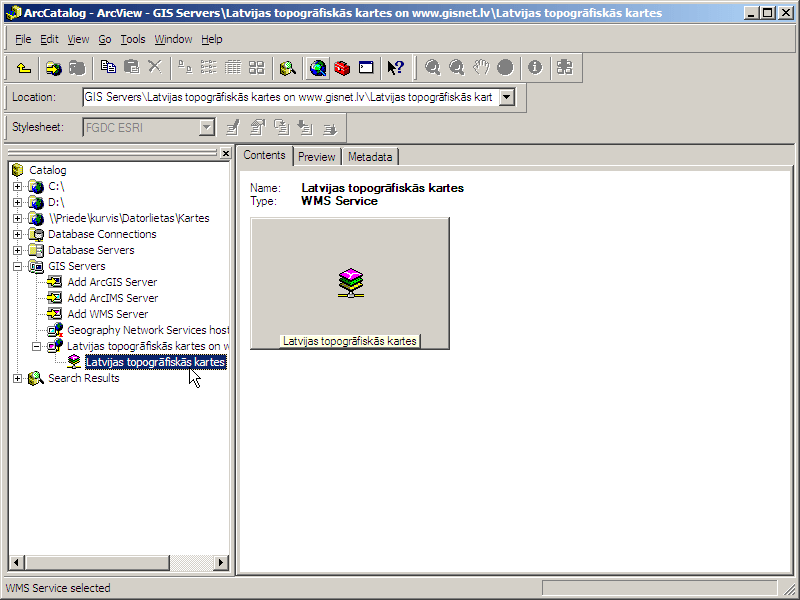The image size is (800, 600).
Task: Select Add ArcGIS Server item
Action: pyautogui.click(x=112, y=282)
